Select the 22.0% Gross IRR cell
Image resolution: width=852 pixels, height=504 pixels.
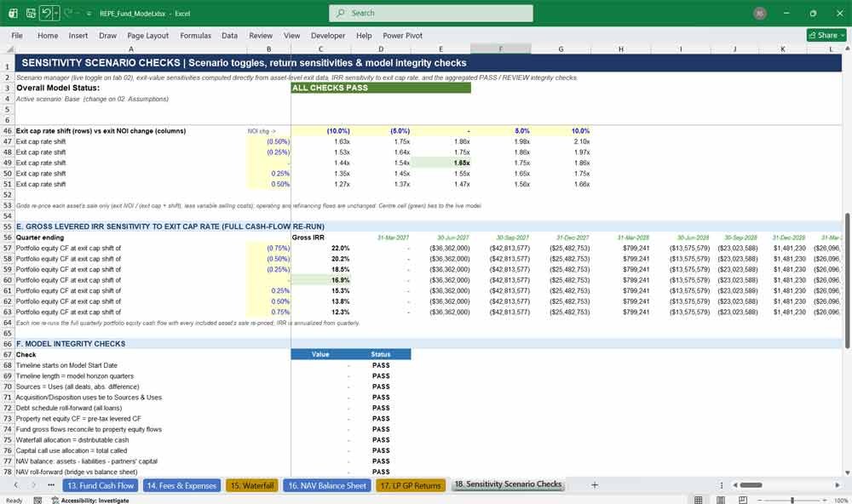(321, 249)
